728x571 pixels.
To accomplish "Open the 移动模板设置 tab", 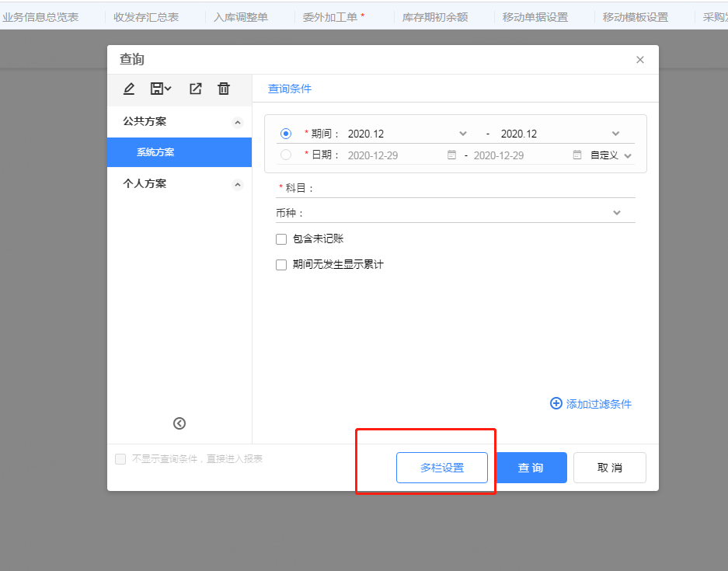I will coord(636,17).
